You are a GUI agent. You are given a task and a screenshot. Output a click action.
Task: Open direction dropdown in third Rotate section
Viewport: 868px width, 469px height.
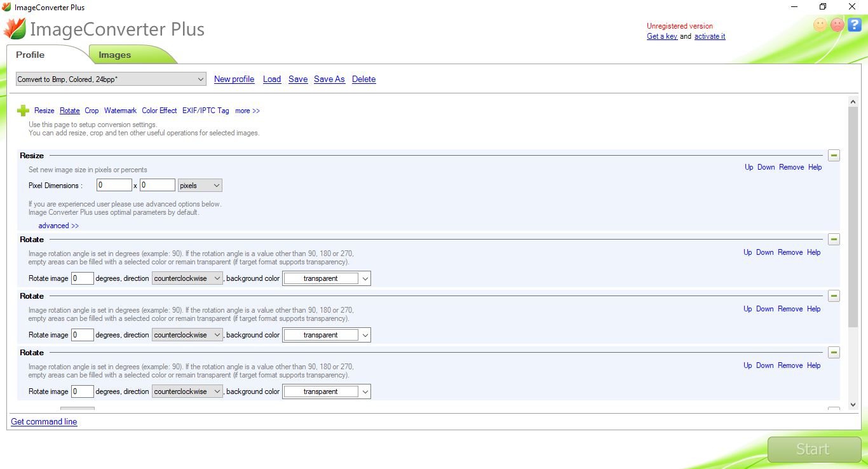tap(187, 391)
